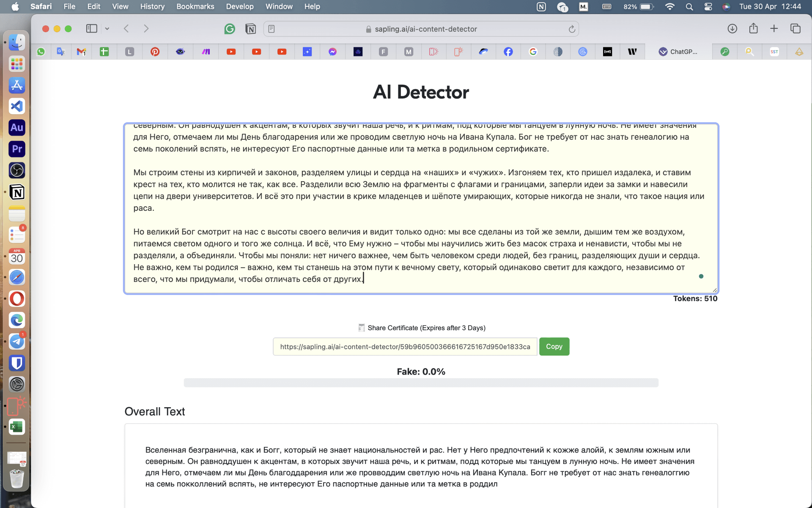This screenshot has width=812, height=508.
Task: Open the Share menu in Safari
Action: tap(753, 28)
